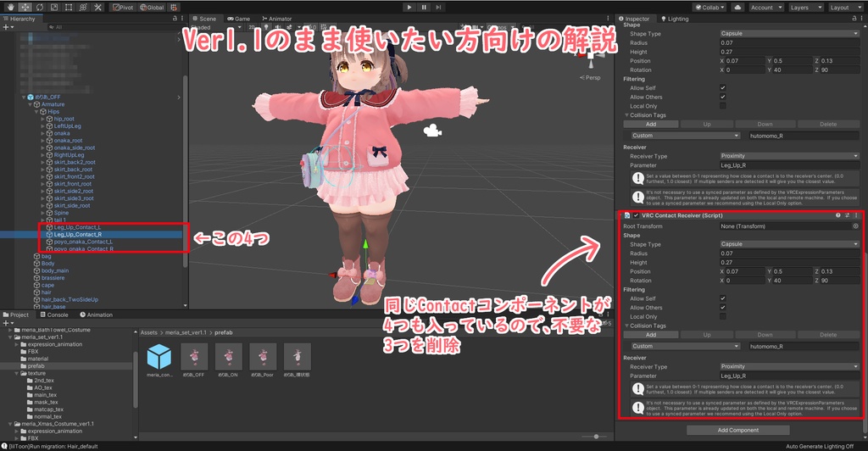The width and height of the screenshot is (868, 451).
Task: Check Local Only under VRC Contact Receiver (Script)
Action: 723,316
